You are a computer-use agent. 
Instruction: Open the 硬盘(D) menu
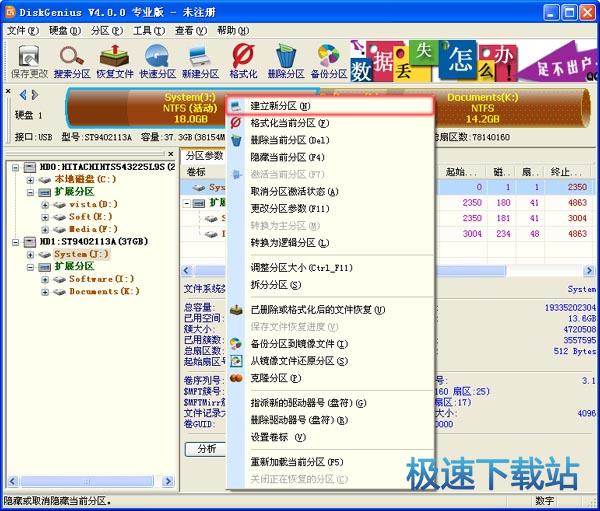65,31
